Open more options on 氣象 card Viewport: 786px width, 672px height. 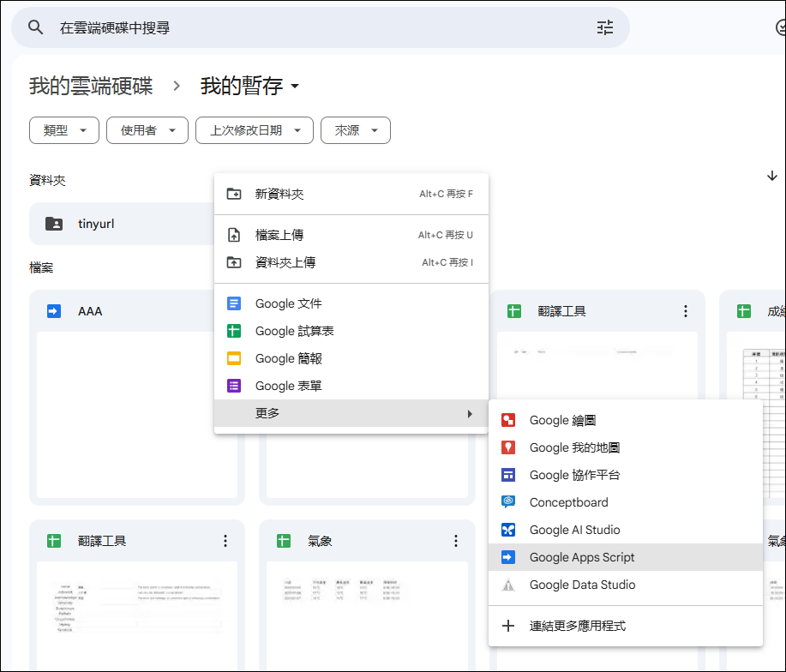pos(456,541)
